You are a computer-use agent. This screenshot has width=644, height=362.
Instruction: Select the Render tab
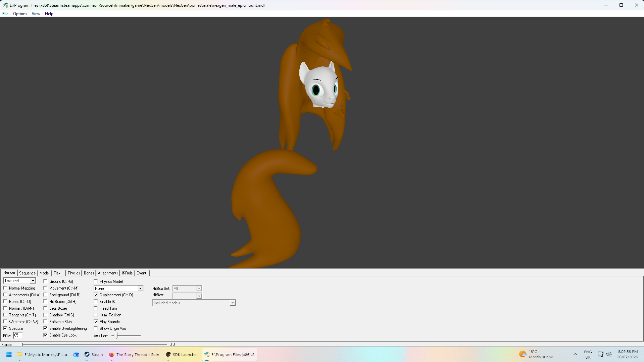point(9,272)
